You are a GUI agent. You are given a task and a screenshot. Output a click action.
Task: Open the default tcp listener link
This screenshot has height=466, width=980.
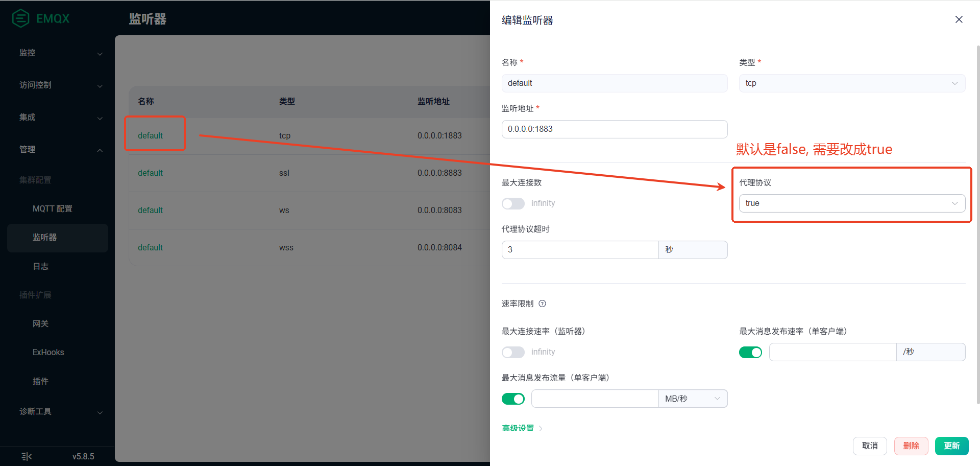pyautogui.click(x=150, y=135)
